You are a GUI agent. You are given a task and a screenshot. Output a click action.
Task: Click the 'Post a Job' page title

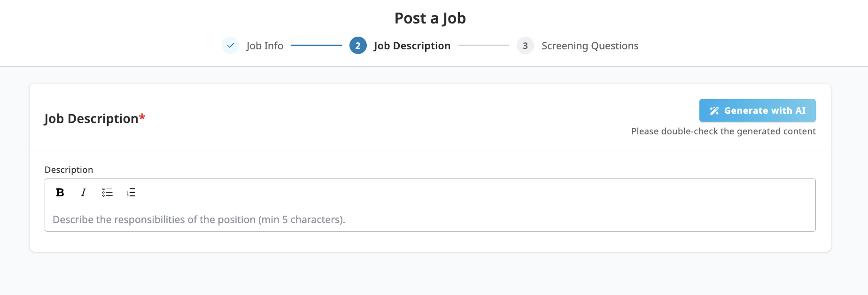pos(430,18)
